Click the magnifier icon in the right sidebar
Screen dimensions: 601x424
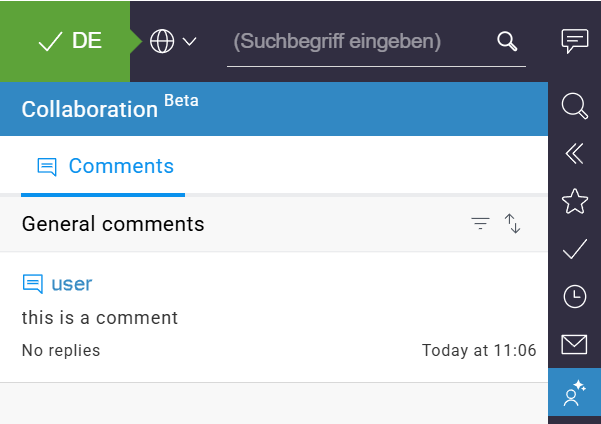coord(575,106)
